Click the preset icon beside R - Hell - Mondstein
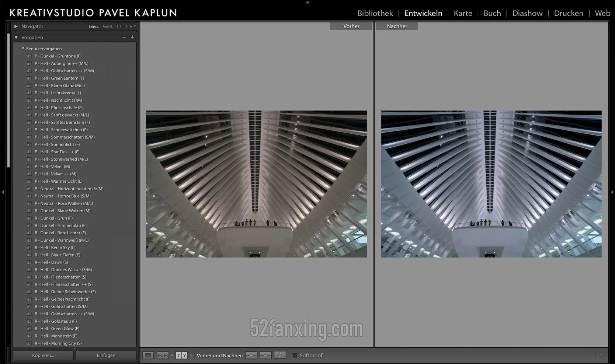This screenshot has height=364, width=615. [29, 336]
